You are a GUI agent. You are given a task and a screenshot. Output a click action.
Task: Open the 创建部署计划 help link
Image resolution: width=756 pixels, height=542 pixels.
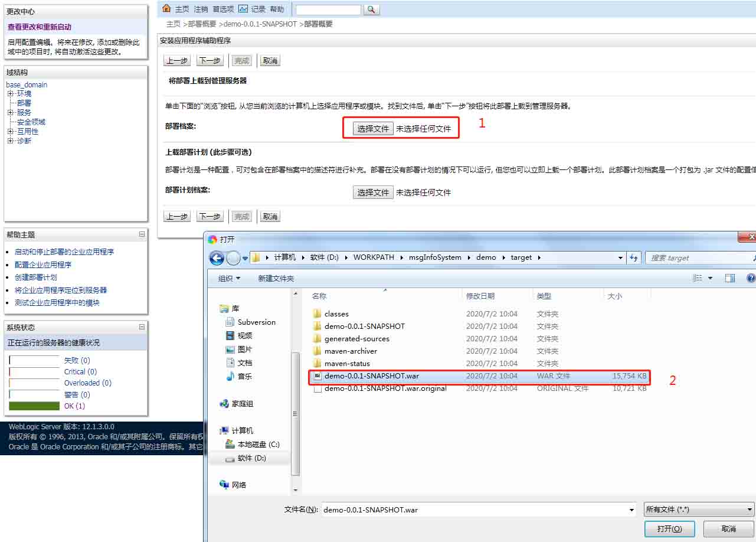pos(36,277)
